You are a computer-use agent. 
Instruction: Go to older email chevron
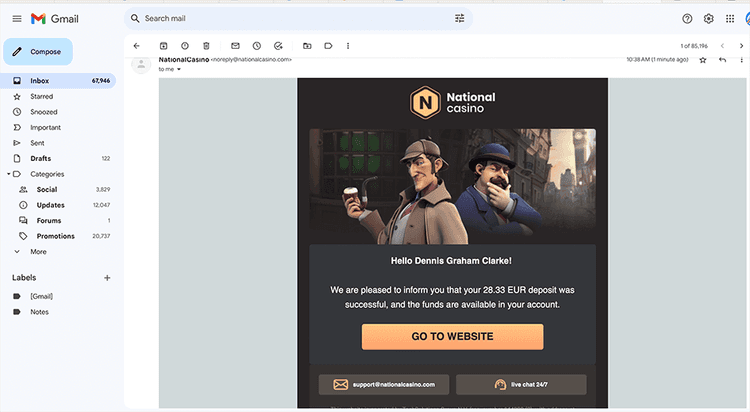tap(741, 46)
